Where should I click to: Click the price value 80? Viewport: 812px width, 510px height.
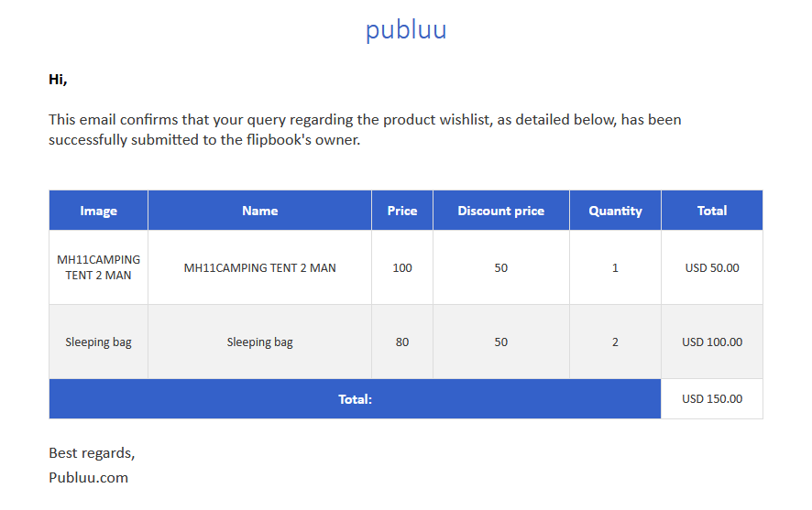[402, 342]
